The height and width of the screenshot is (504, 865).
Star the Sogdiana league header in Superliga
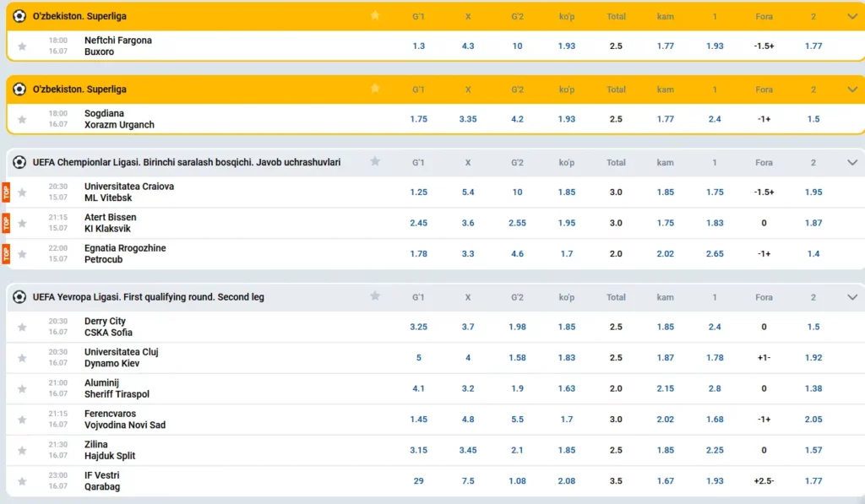click(375, 89)
